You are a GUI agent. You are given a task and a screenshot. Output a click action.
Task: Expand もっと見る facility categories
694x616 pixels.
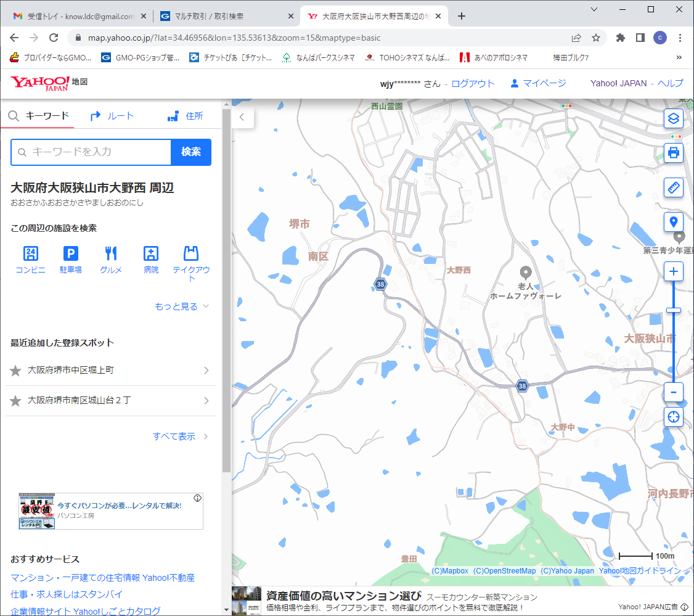point(182,306)
